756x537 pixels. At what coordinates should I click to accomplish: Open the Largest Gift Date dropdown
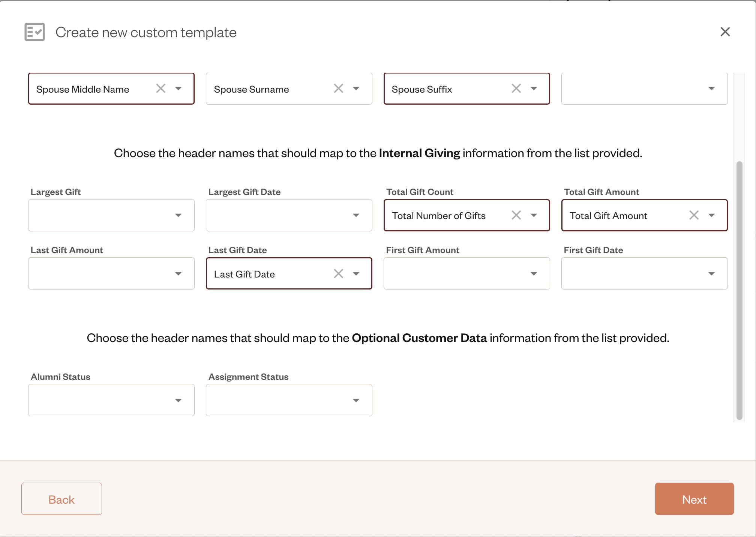click(289, 215)
